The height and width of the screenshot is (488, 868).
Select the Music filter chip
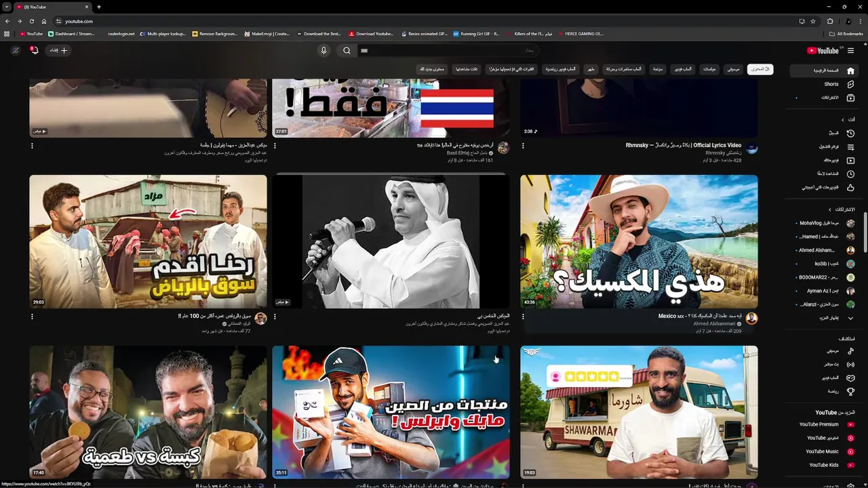734,69
